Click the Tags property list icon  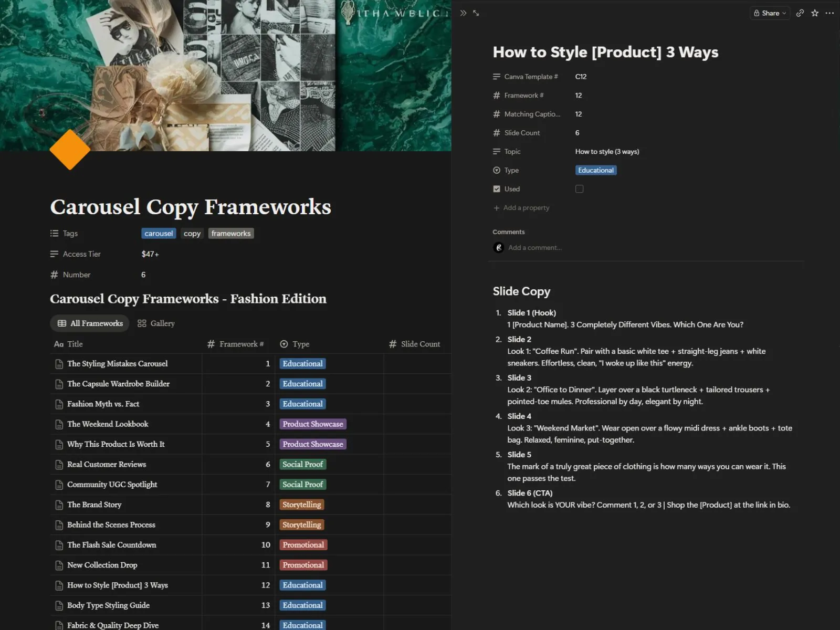[x=54, y=233]
